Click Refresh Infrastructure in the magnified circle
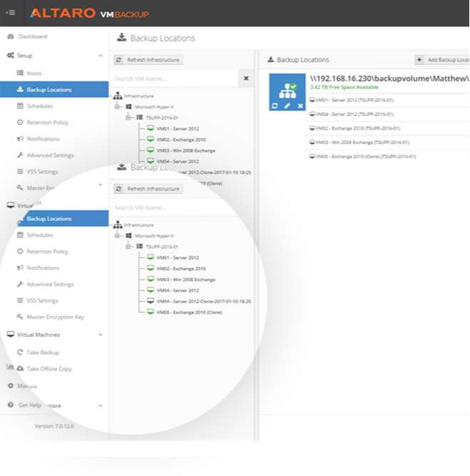 [148, 189]
